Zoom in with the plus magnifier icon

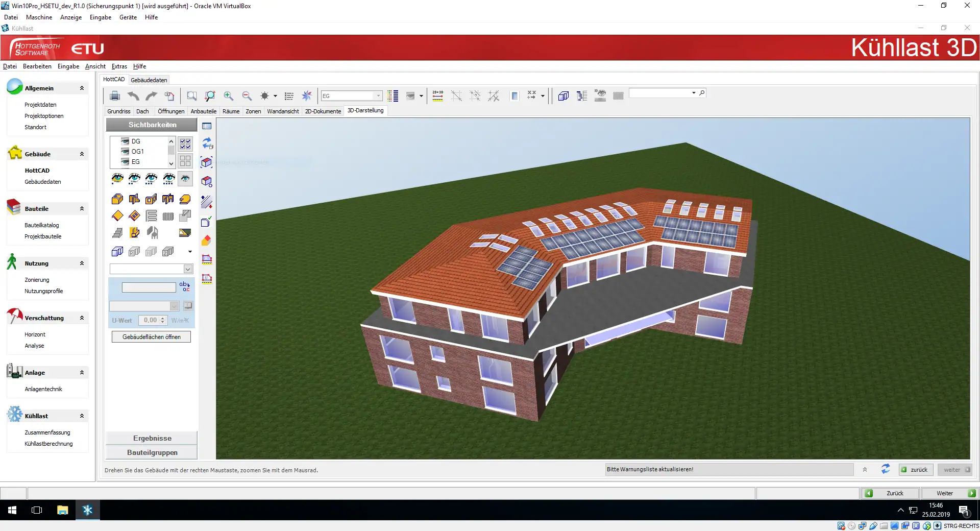pos(228,96)
